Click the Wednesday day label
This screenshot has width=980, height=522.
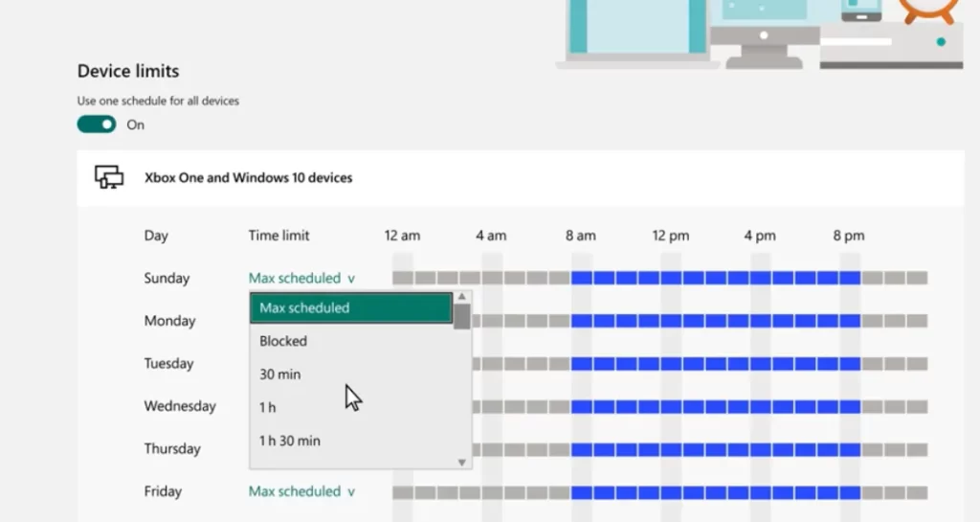(x=180, y=406)
